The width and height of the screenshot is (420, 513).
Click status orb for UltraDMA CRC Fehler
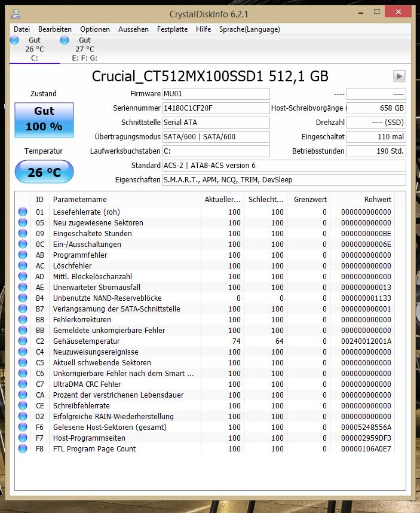(x=23, y=384)
